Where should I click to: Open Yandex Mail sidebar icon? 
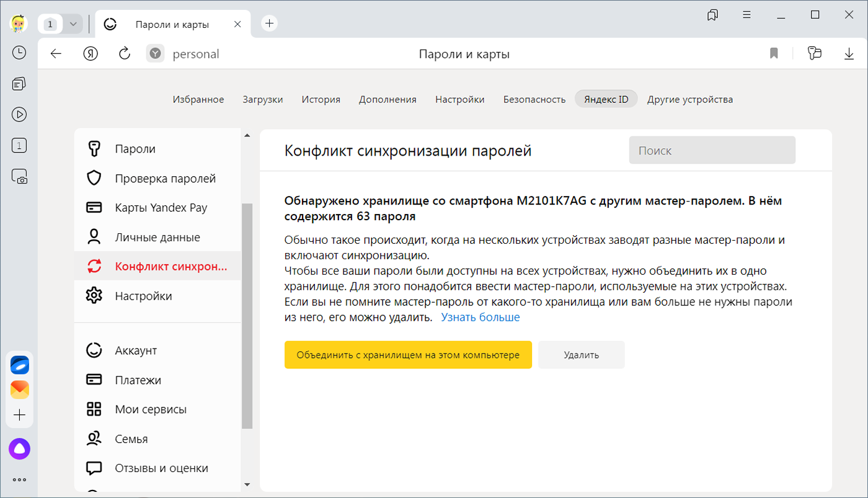pos(19,389)
